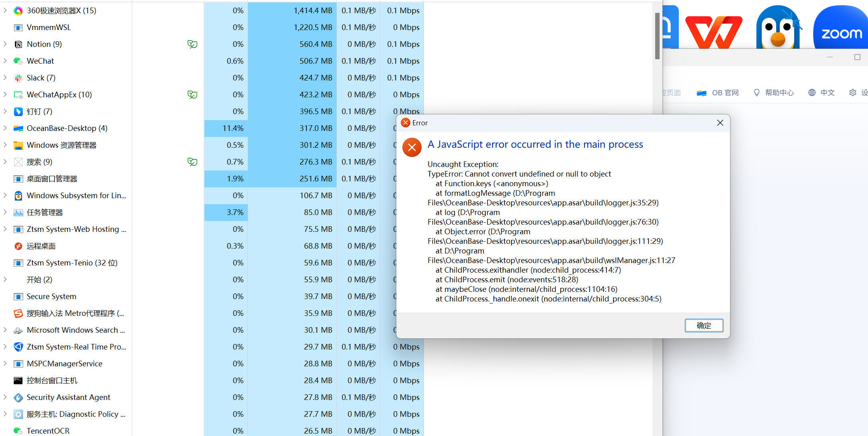Expand the Windows Subsystem for Linux group
Screen dimensions: 868x436
5,196
